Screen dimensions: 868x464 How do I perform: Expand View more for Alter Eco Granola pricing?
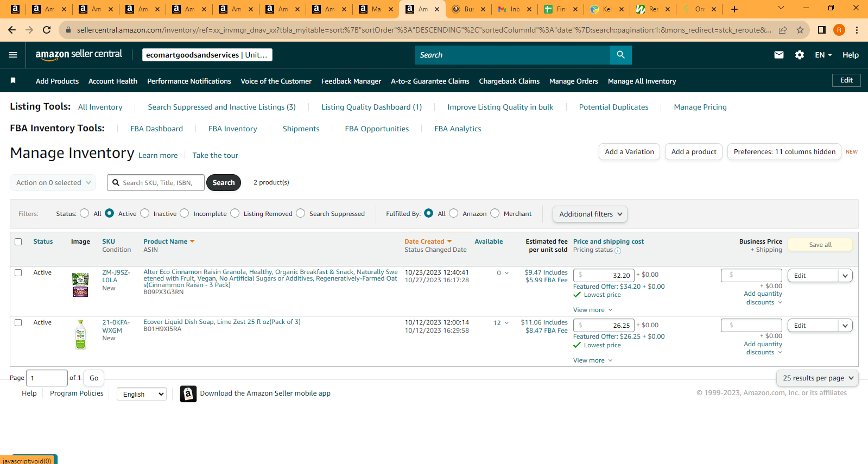pos(593,310)
